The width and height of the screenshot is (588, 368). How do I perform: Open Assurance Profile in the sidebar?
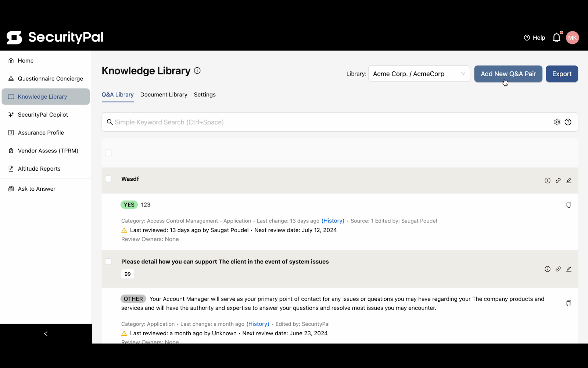pyautogui.click(x=46, y=133)
